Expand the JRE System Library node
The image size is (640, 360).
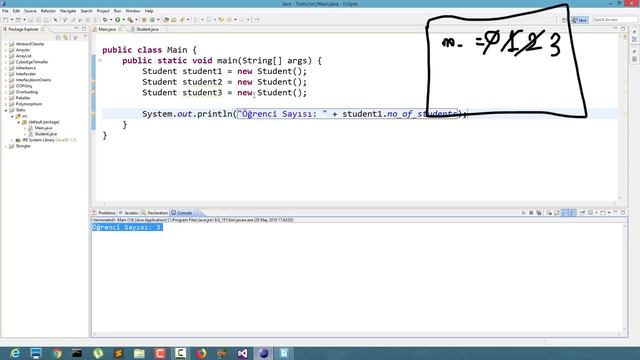(x=12, y=140)
